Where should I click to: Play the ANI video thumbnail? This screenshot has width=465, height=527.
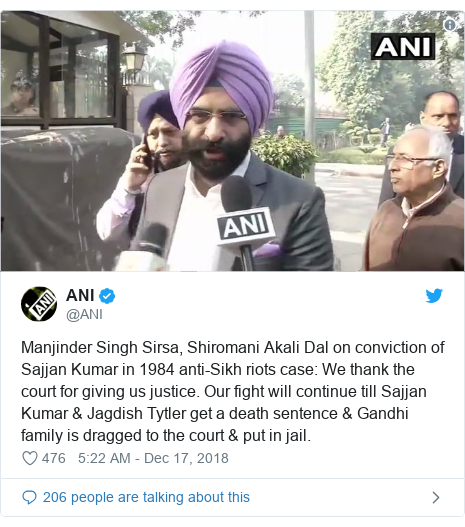(x=232, y=141)
